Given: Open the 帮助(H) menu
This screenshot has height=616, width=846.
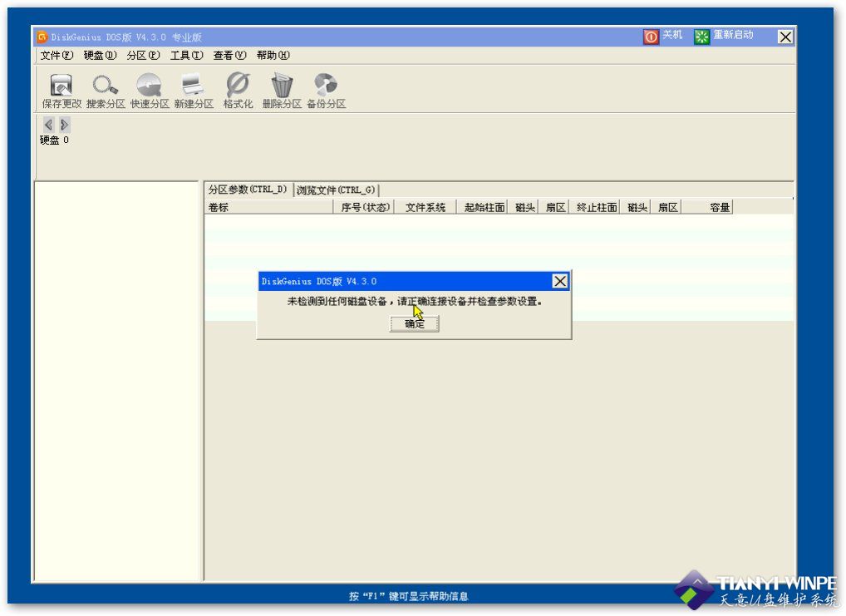Looking at the screenshot, I should [x=273, y=55].
